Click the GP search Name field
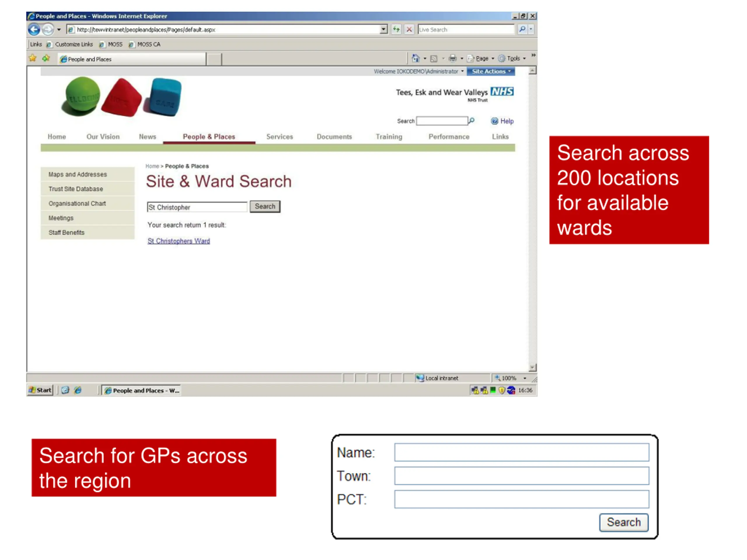747x560 pixels. click(x=521, y=452)
